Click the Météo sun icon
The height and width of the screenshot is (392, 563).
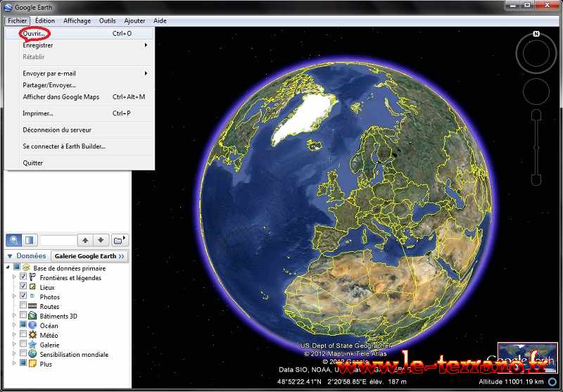click(x=32, y=335)
